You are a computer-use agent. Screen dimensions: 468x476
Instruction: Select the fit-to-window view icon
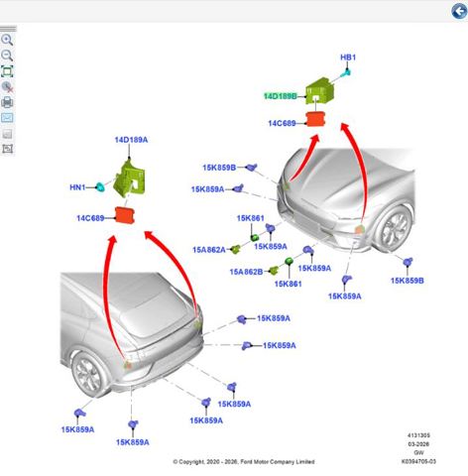click(7, 71)
